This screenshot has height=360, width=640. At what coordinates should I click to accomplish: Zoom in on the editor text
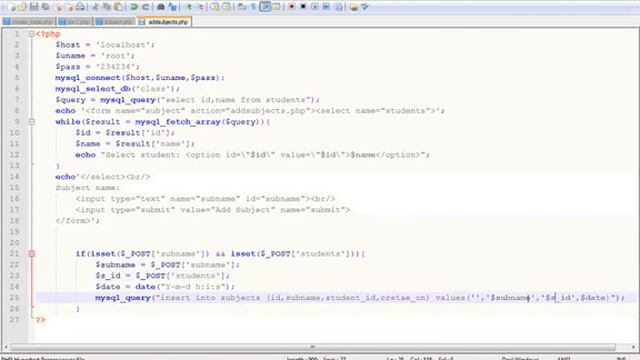point(189,7)
